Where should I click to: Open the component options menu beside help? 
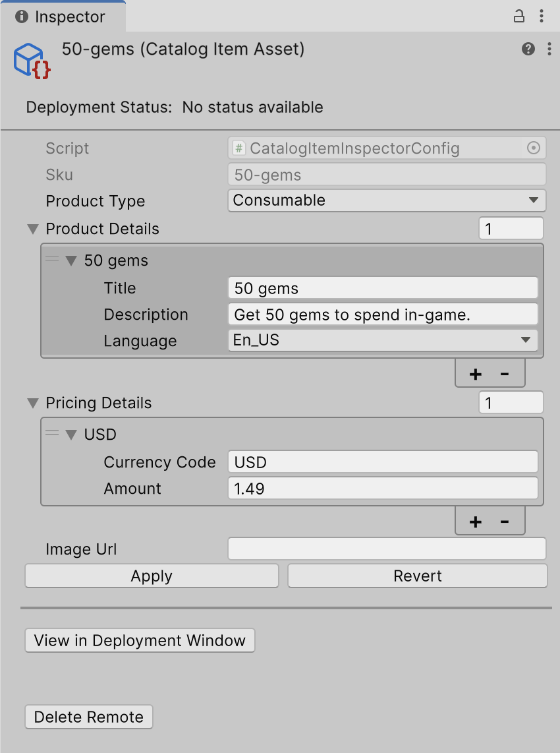pos(549,49)
